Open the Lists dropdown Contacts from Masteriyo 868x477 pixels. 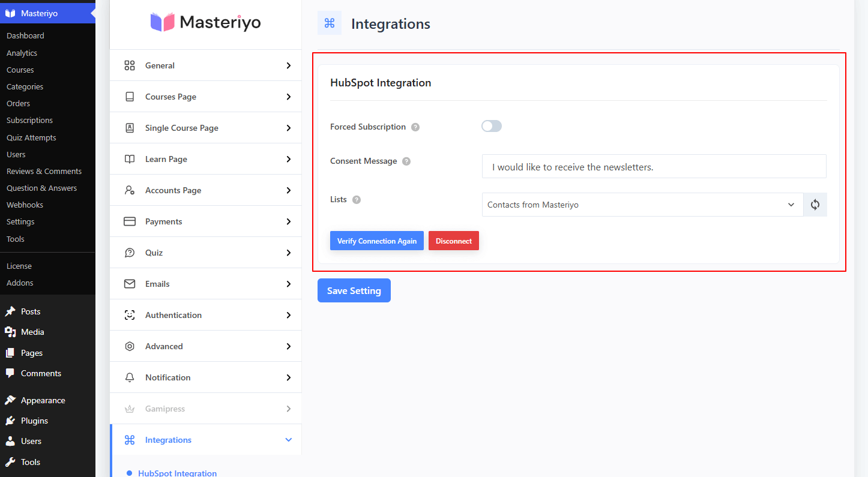(643, 205)
